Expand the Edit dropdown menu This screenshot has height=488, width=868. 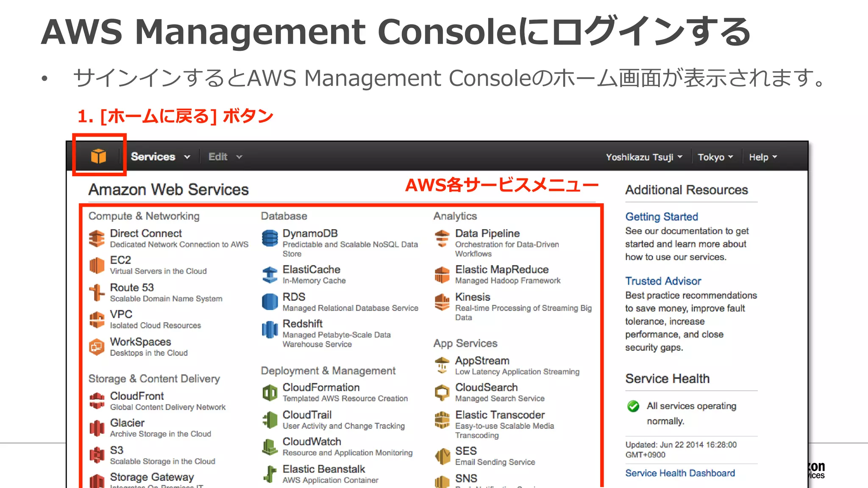pos(225,157)
